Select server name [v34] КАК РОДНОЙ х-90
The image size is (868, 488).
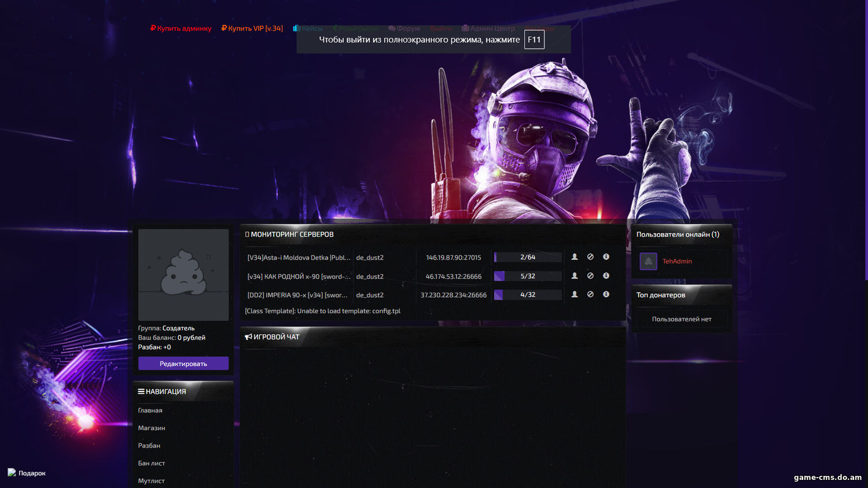[x=299, y=276]
